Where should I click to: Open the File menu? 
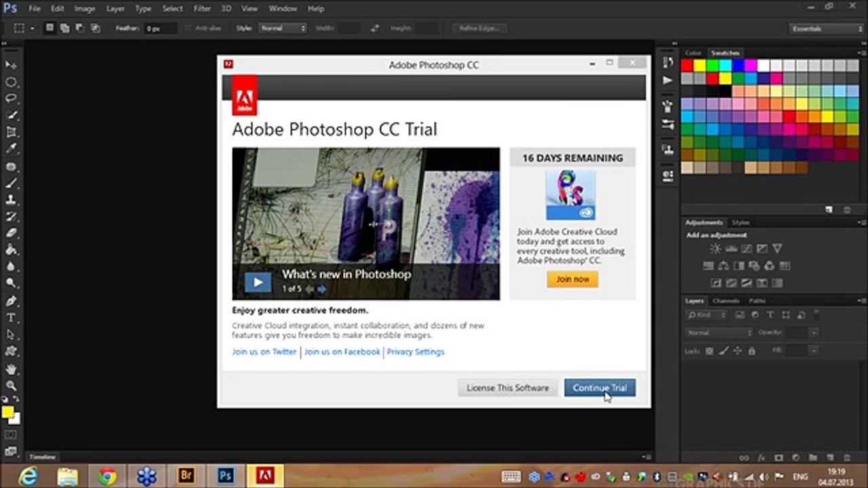35,9
